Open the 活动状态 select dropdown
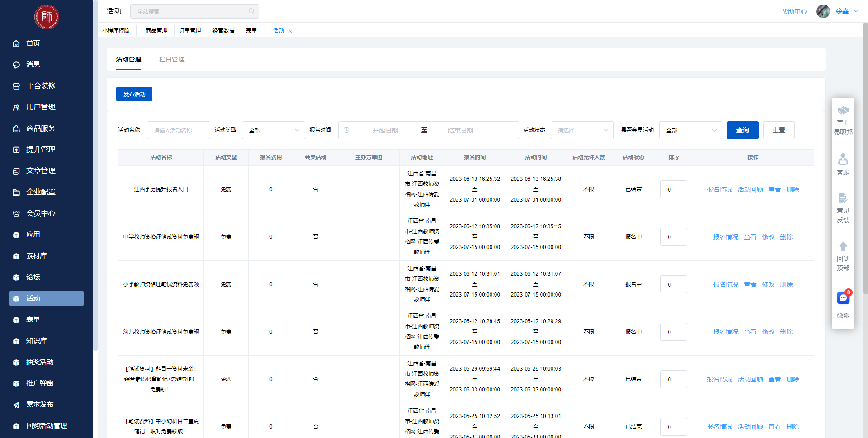This screenshot has height=438, width=868. click(582, 130)
